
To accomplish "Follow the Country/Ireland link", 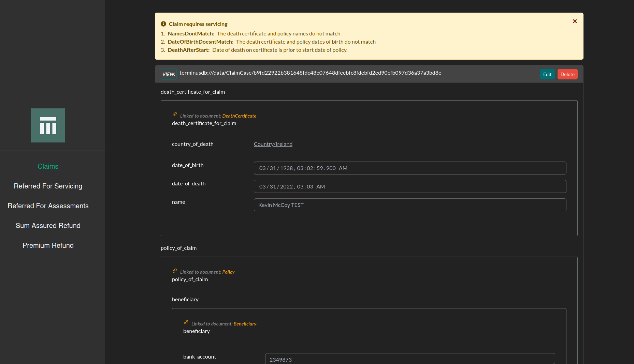I will [x=273, y=144].
